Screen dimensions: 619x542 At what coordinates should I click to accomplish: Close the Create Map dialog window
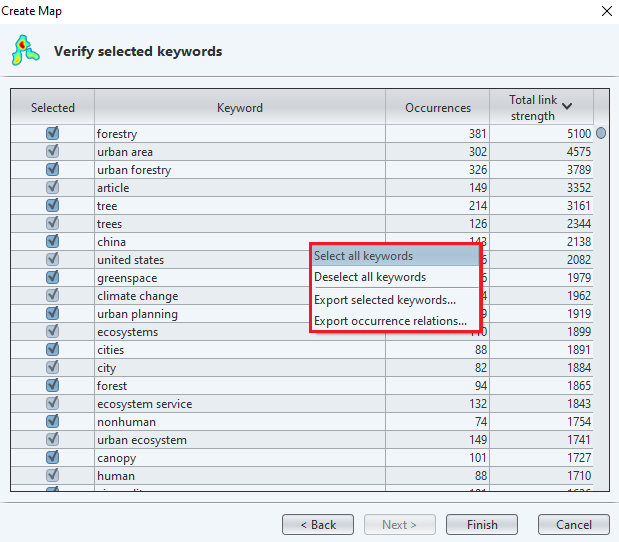(x=605, y=11)
